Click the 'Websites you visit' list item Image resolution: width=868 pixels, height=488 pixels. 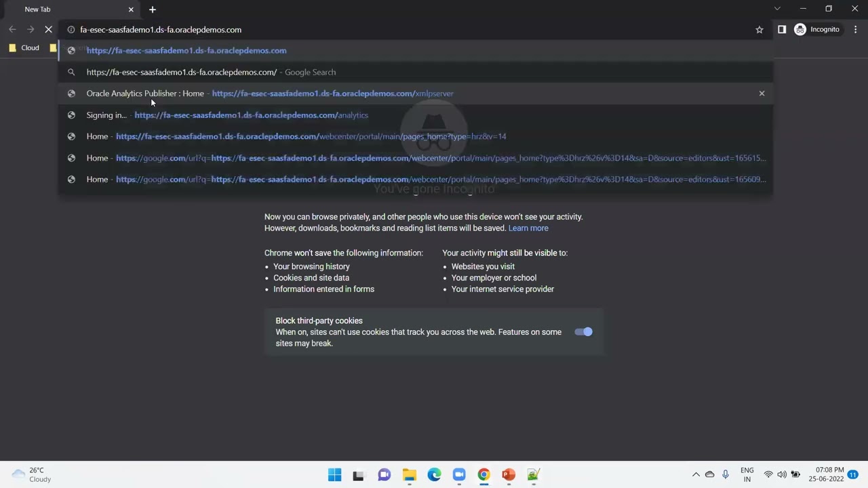[483, 267]
